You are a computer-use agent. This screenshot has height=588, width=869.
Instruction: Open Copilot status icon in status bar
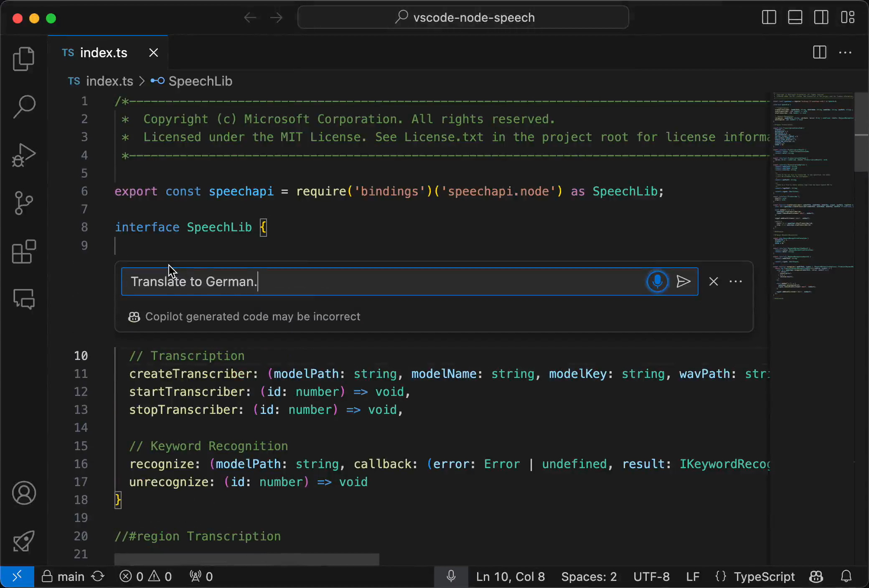pos(816,577)
